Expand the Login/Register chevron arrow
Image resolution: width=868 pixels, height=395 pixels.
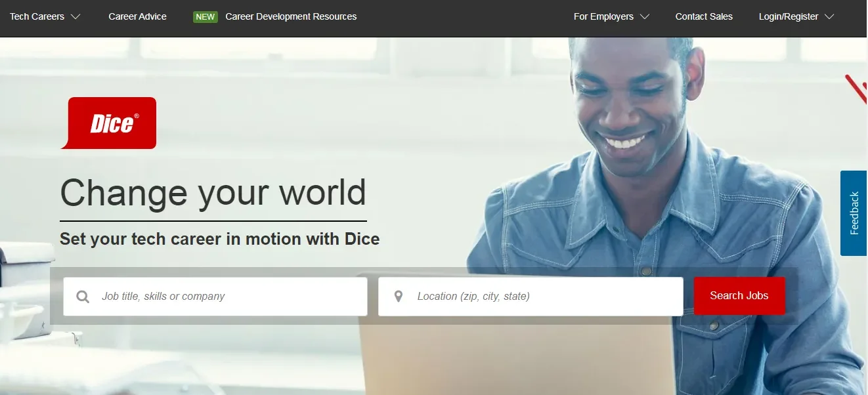(829, 16)
